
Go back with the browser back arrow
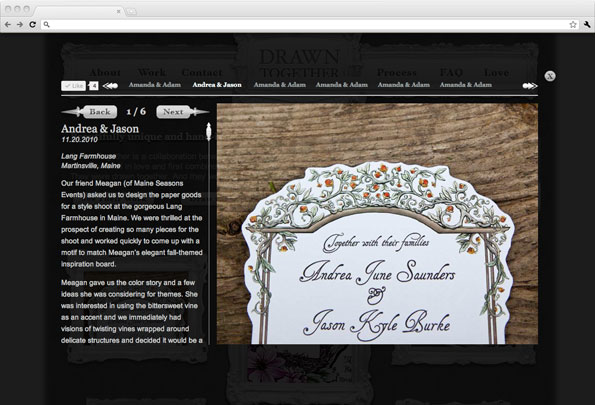point(8,25)
